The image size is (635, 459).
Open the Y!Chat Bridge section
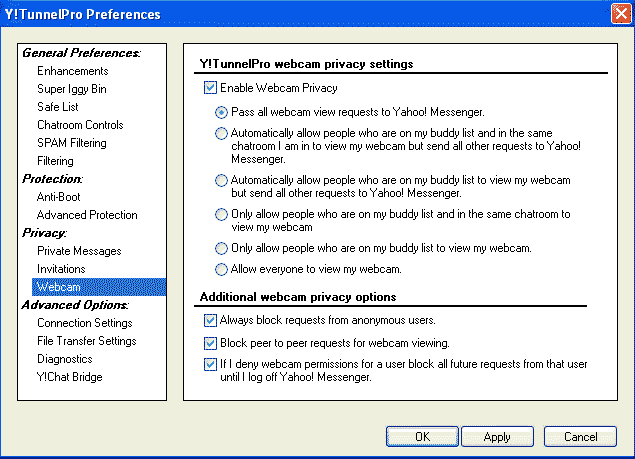click(x=69, y=377)
